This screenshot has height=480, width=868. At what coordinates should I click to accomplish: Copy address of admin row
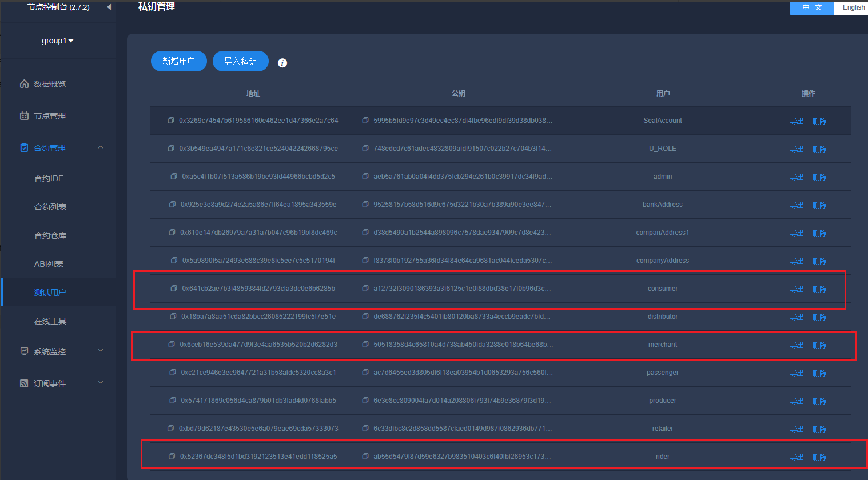coord(173,177)
